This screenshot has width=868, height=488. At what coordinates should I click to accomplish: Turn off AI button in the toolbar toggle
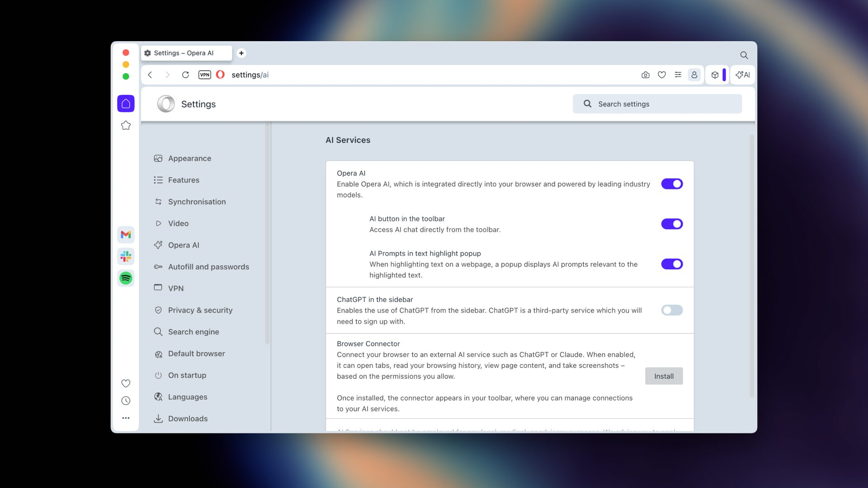tap(672, 224)
